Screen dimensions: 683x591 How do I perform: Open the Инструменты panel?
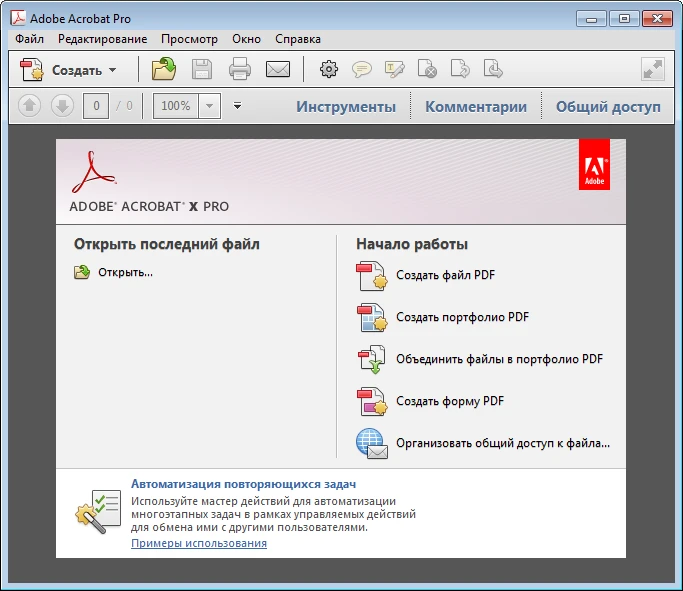(346, 106)
